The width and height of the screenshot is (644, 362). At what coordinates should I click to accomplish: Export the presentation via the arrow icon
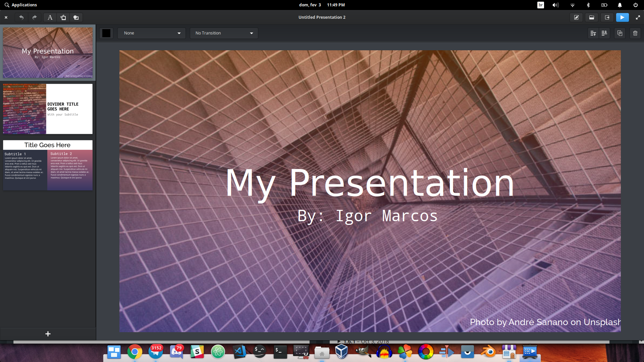coord(607,17)
